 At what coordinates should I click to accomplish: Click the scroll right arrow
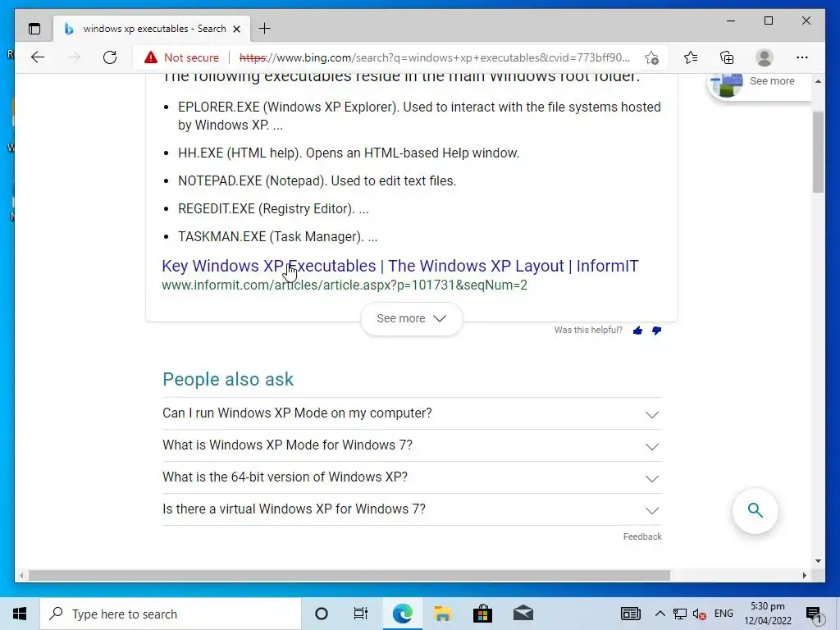point(804,575)
